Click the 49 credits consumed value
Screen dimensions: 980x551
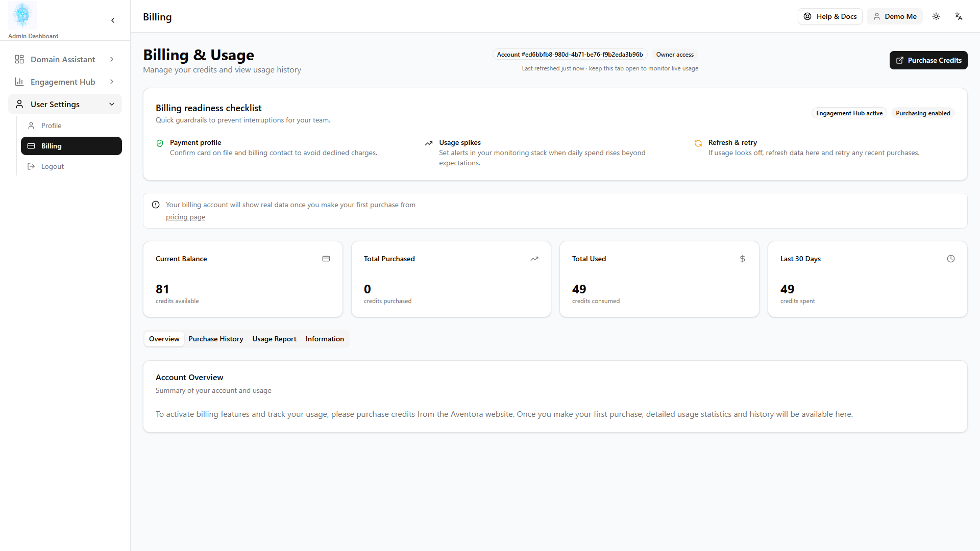point(579,289)
